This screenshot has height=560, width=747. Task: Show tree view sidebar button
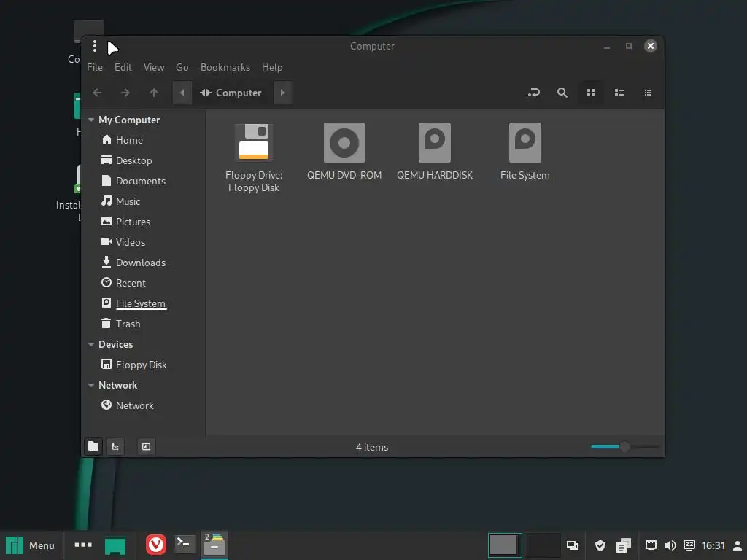click(x=115, y=447)
